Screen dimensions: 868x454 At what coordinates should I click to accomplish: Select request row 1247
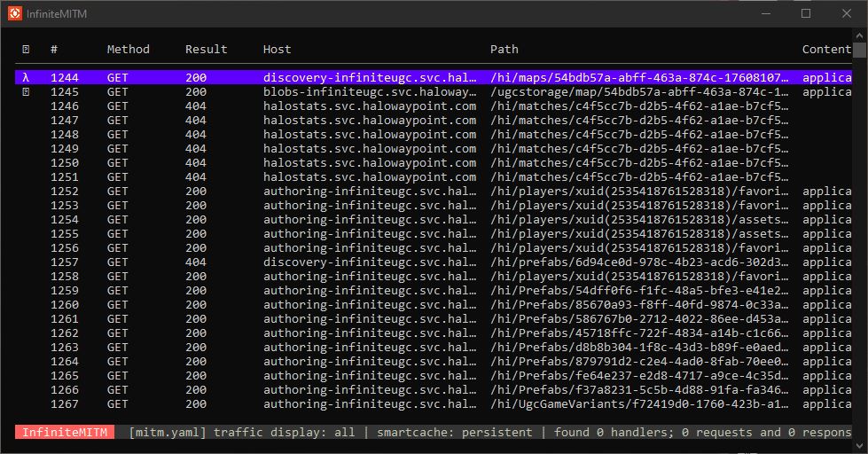pyautogui.click(x=434, y=120)
